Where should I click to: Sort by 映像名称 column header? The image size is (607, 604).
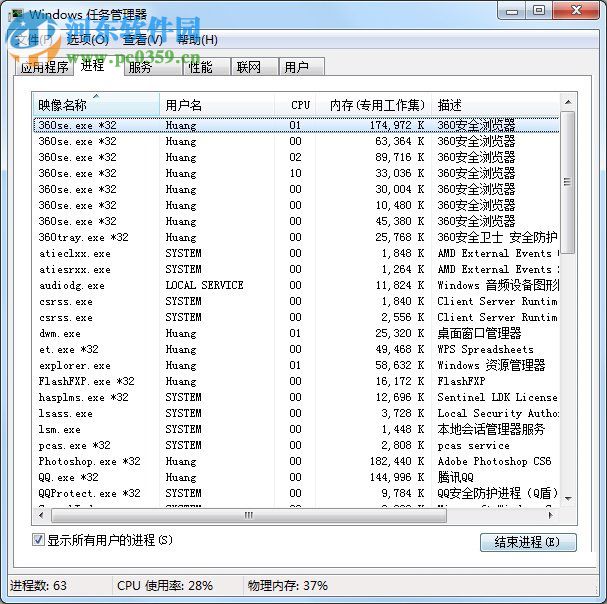[96, 105]
